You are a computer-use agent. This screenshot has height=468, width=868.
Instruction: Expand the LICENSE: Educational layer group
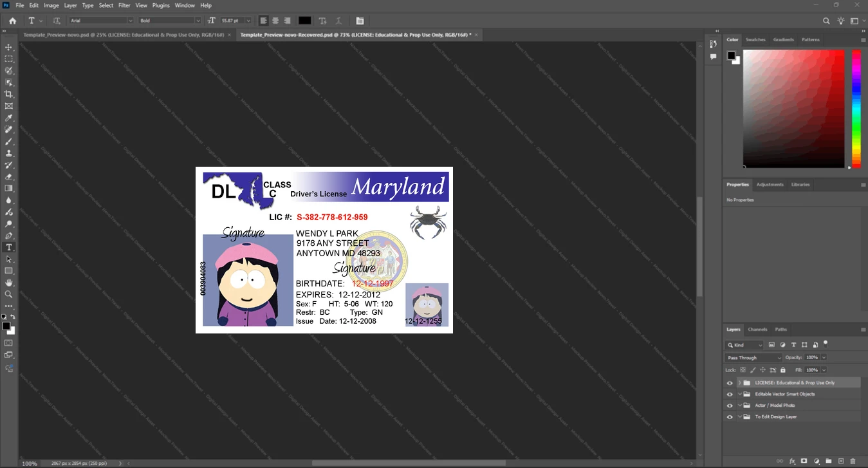coord(739,382)
